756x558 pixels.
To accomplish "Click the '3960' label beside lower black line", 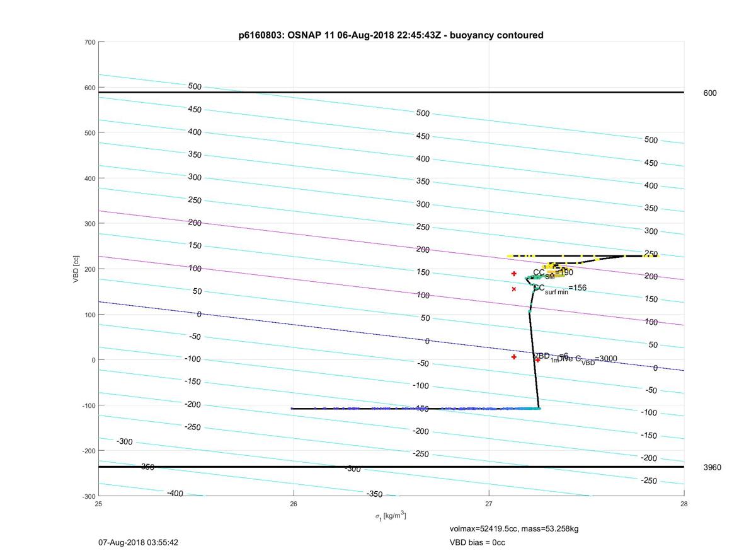I will click(713, 467).
